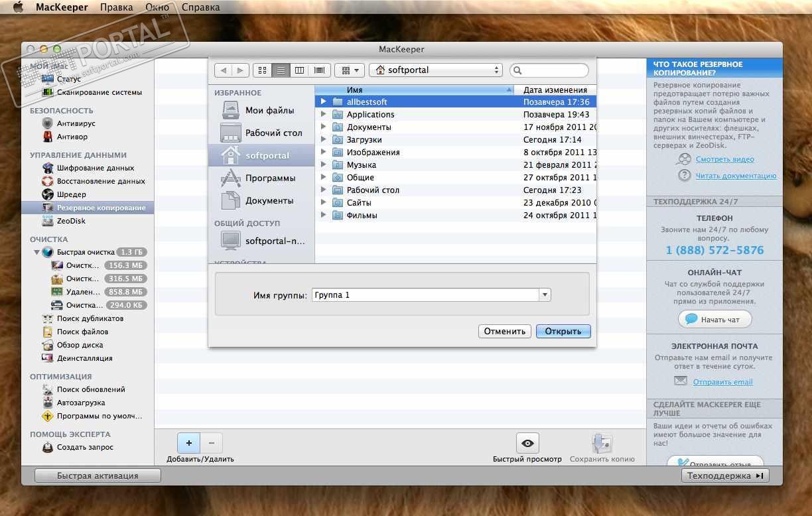
Task: Click the Создать запрос expert icon
Action: 48,447
